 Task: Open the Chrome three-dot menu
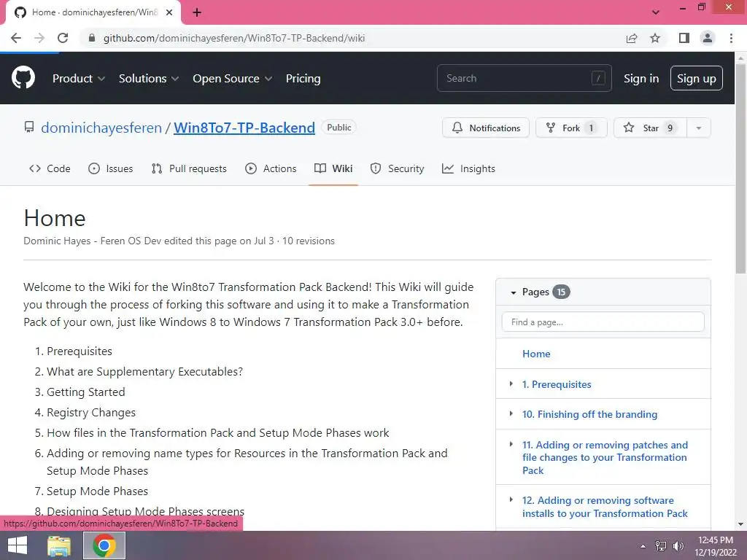[731, 38]
